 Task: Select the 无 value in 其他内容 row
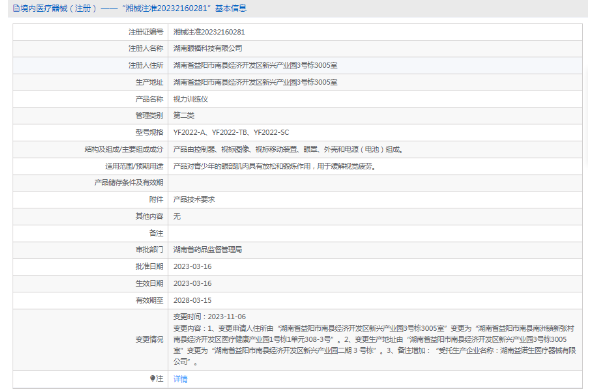tap(177, 216)
